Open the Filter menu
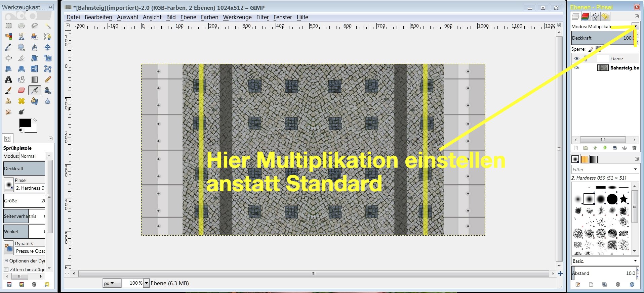The image size is (644, 293). coord(263,17)
